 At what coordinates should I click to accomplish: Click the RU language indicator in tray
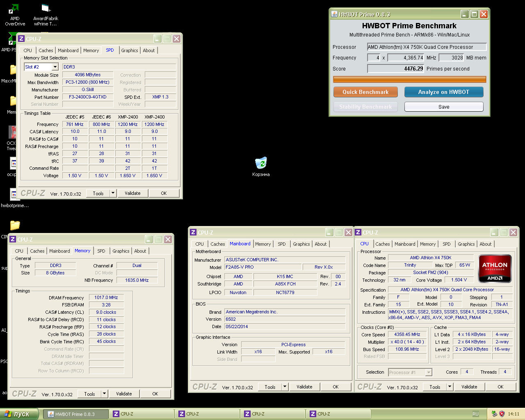pos(475,414)
